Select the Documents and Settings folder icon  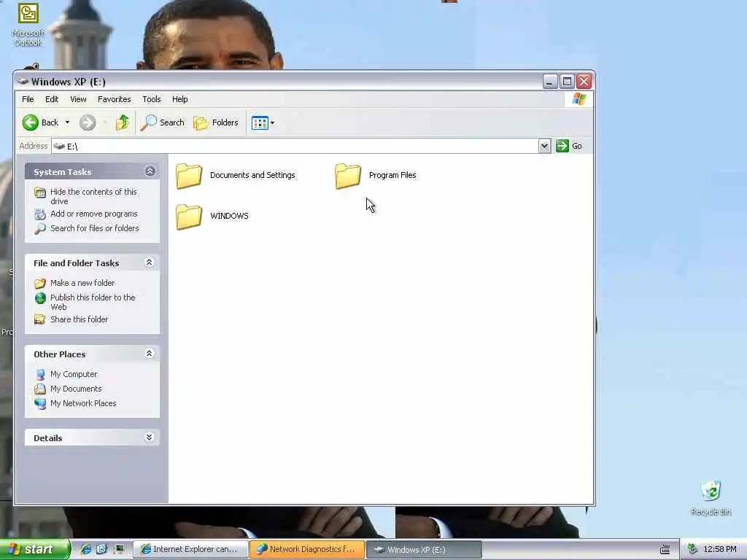189,176
